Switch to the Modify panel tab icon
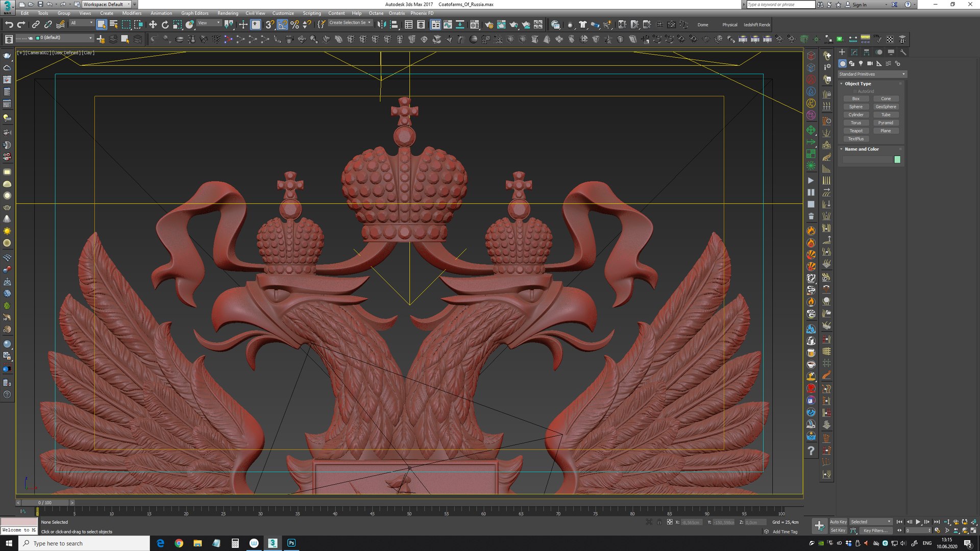 point(854,52)
